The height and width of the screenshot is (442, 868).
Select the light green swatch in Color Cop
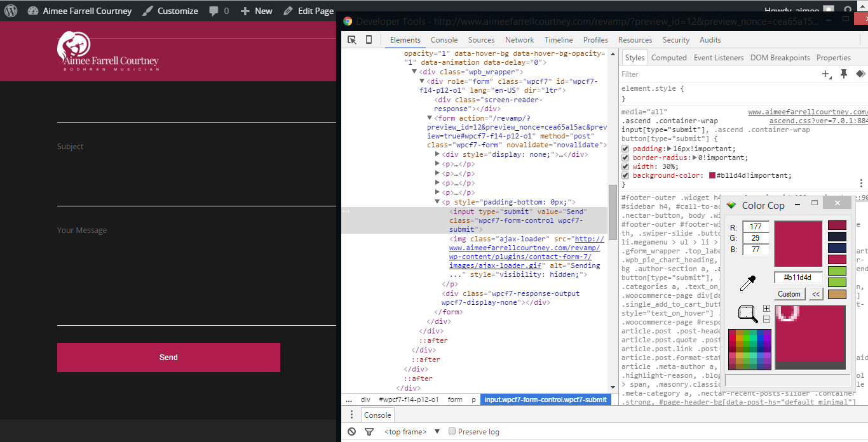tap(837, 271)
